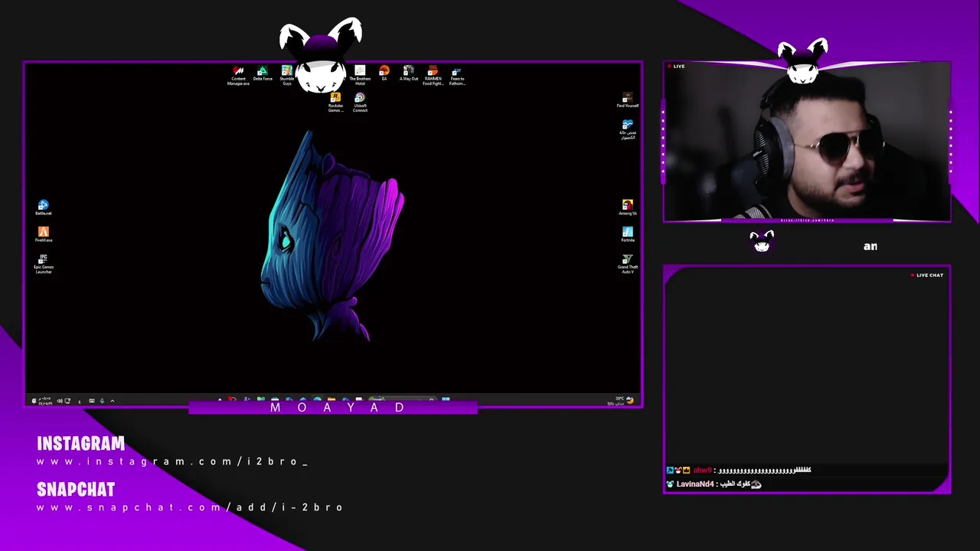Open the Epic Games Launcher icon
980x551 pixels.
[44, 264]
